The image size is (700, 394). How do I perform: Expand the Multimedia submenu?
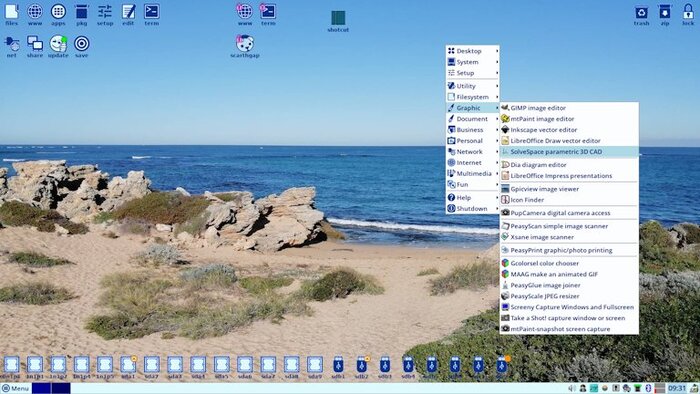click(473, 174)
